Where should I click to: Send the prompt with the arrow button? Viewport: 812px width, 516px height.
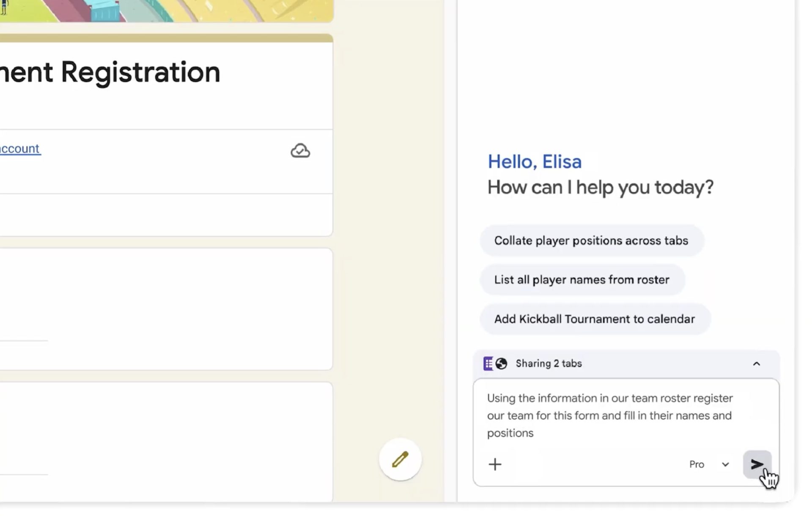757,464
